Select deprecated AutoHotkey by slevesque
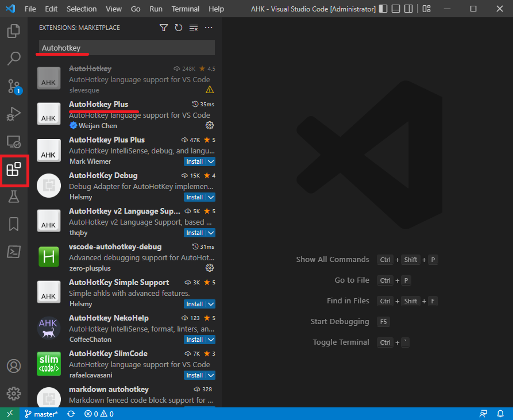This screenshot has height=420, width=513. pyautogui.click(x=125, y=79)
